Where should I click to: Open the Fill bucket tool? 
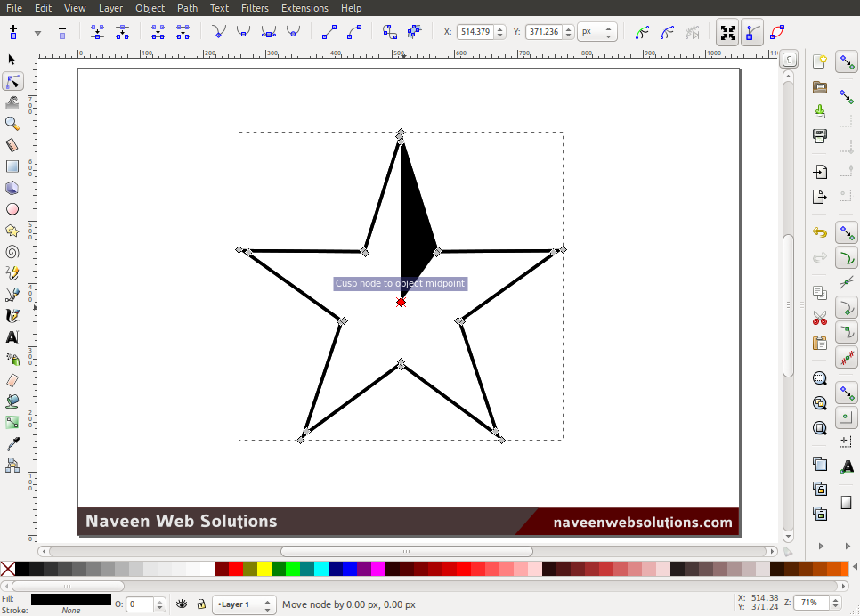(x=12, y=401)
